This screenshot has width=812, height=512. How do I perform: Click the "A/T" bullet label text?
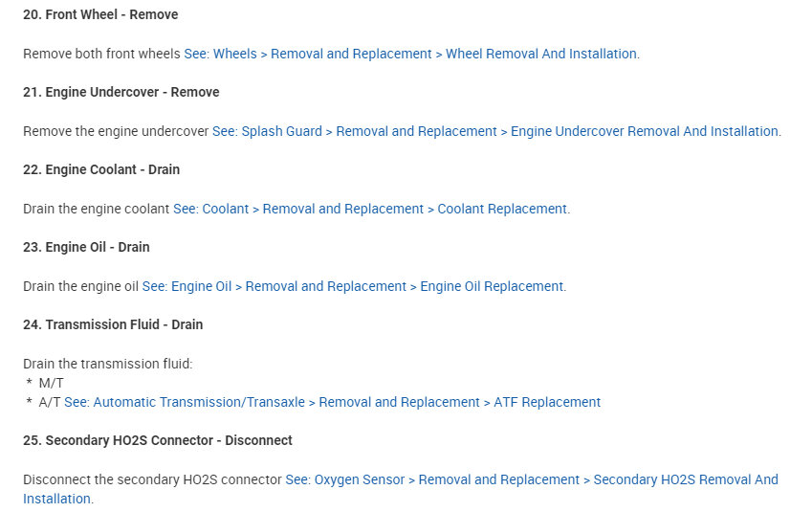tap(50, 402)
